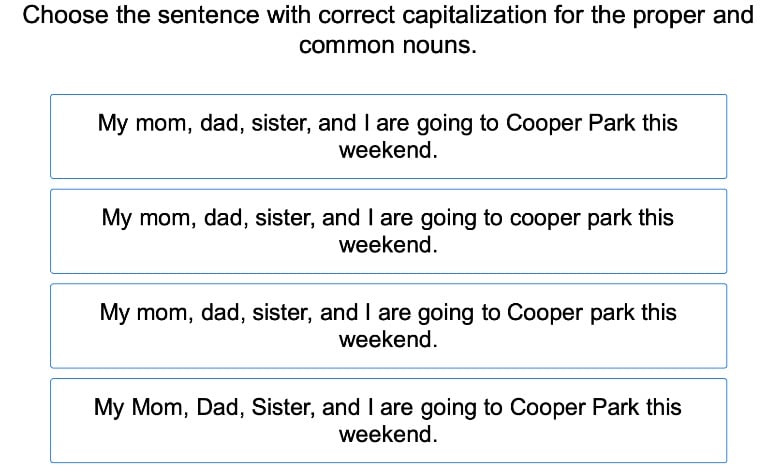This screenshot has height=472, width=768.
Task: Select the answer starting "My Mom, Dad, Sister"
Action: click(388, 420)
